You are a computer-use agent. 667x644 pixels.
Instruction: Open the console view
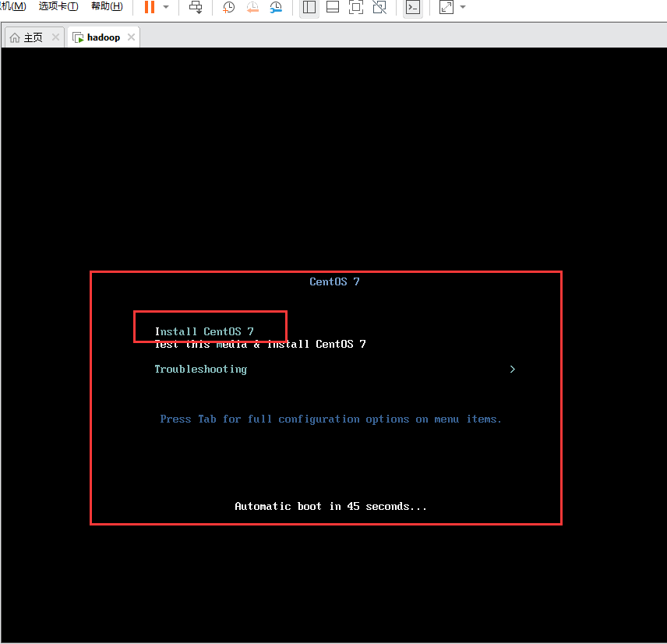pos(413,7)
